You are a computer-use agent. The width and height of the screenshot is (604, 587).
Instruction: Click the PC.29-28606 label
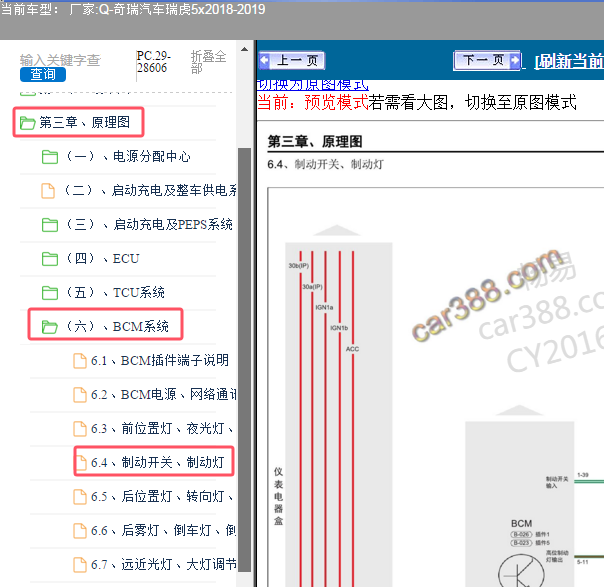[153, 62]
